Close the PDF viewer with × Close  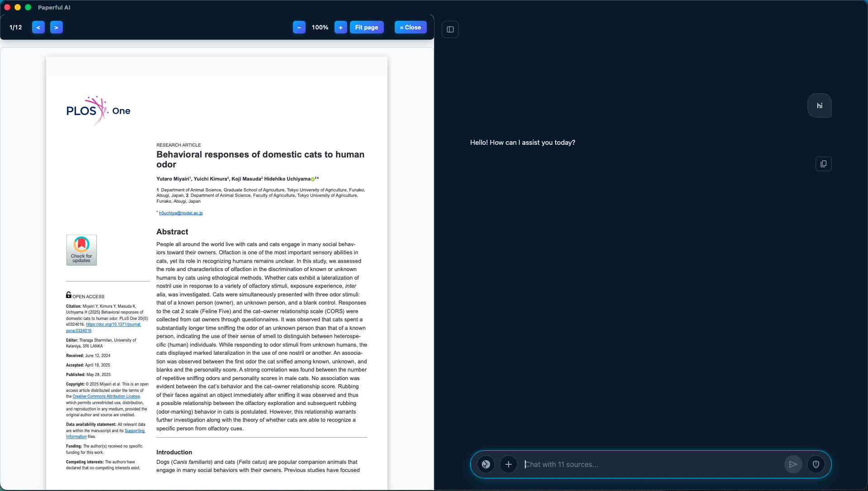pyautogui.click(x=410, y=27)
